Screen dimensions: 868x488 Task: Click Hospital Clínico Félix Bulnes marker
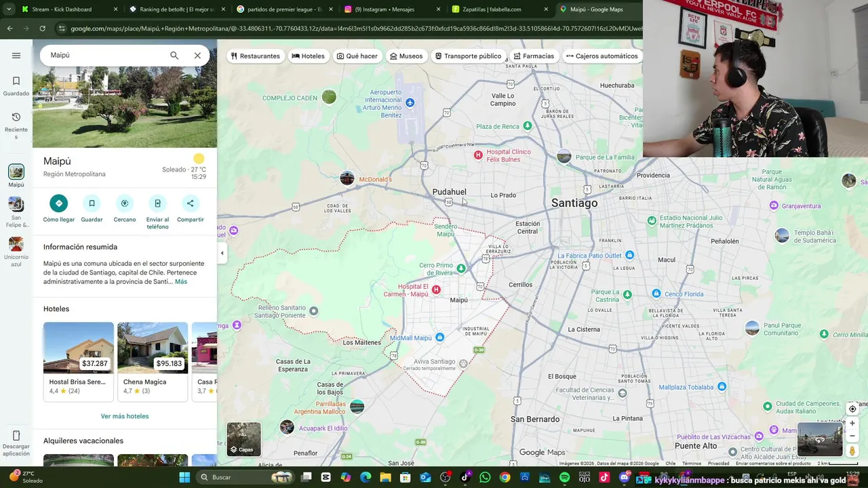pos(478,155)
